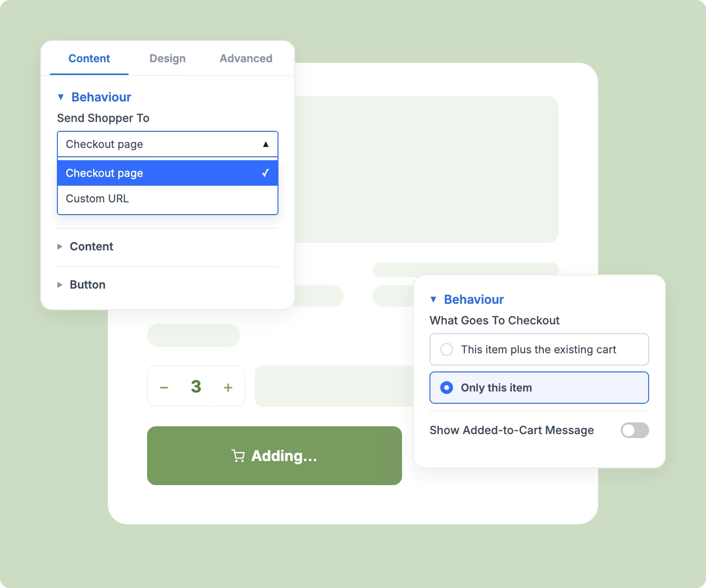Select This item plus the existing cart
Screen dimensions: 706x588
coord(539,349)
